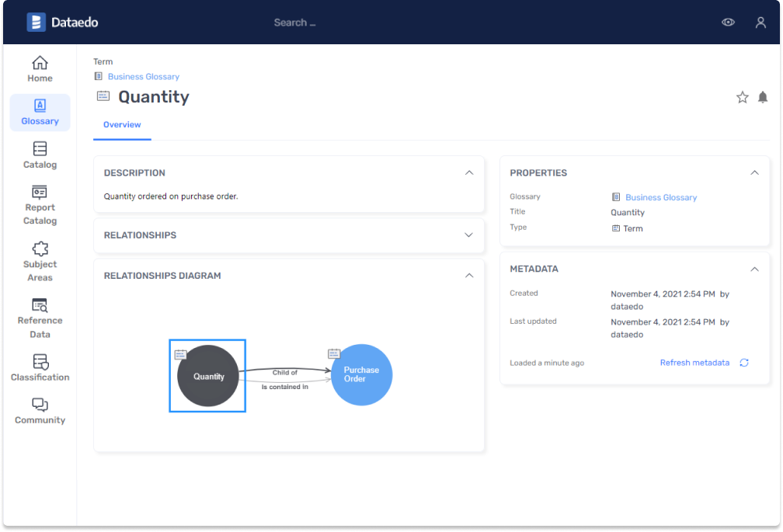This screenshot has width=783, height=532.
Task: Toggle bell notifications for Quantity term
Action: pos(763,97)
